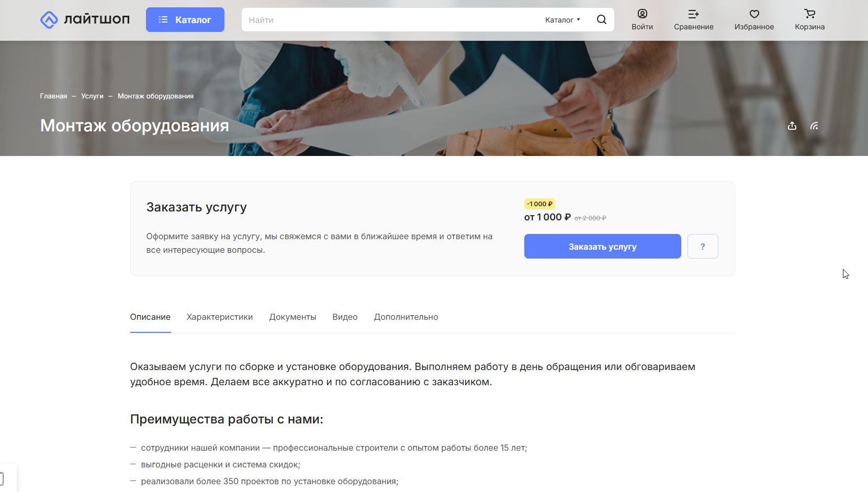Click the RSS subscribe icon in banner
The height and width of the screenshot is (492, 868).
(x=814, y=126)
